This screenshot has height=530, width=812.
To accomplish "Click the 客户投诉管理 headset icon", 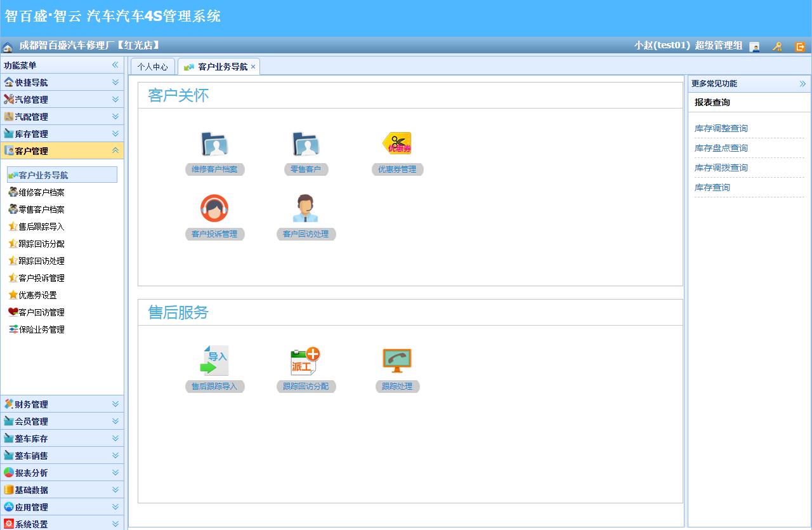I will pos(214,209).
